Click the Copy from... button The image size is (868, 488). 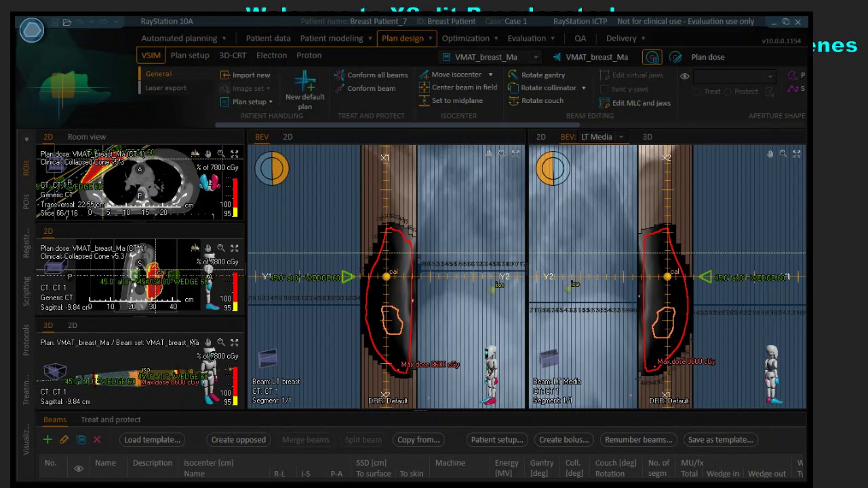418,440
